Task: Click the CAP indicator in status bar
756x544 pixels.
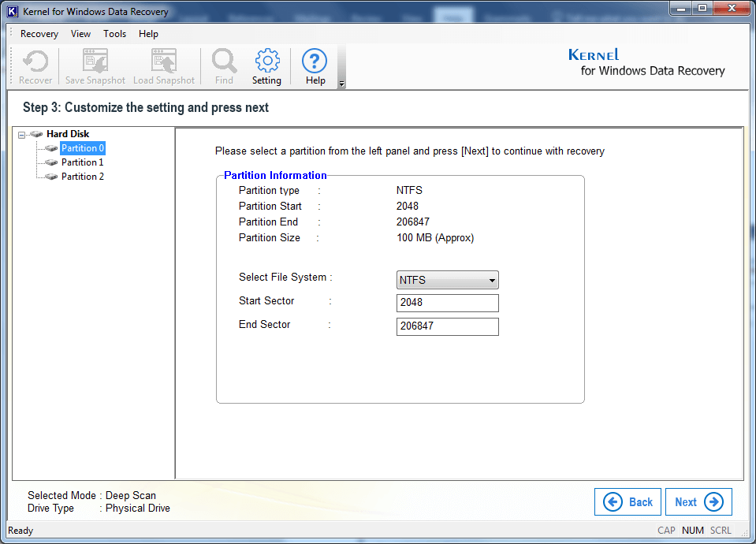Action: [666, 531]
